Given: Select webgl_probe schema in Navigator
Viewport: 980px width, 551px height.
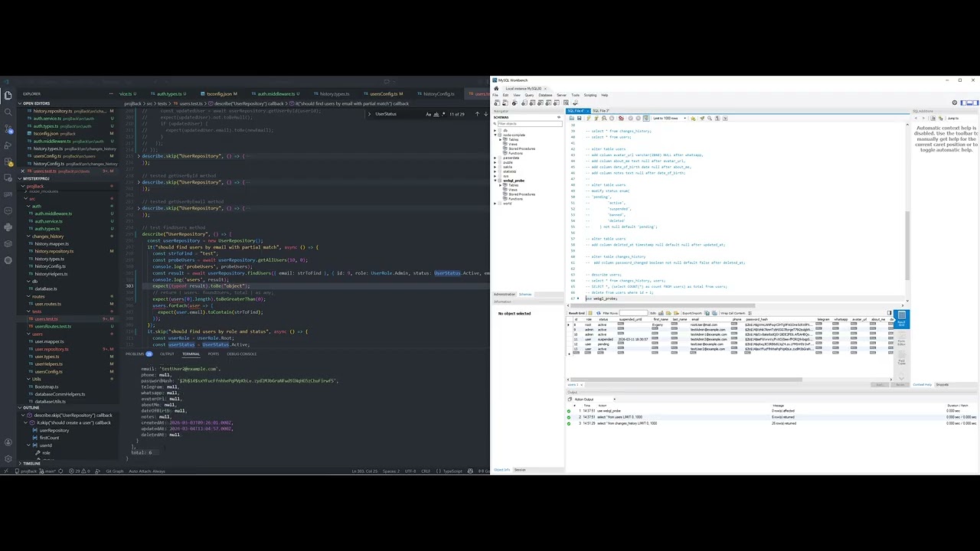Looking at the screenshot, I should click(514, 181).
